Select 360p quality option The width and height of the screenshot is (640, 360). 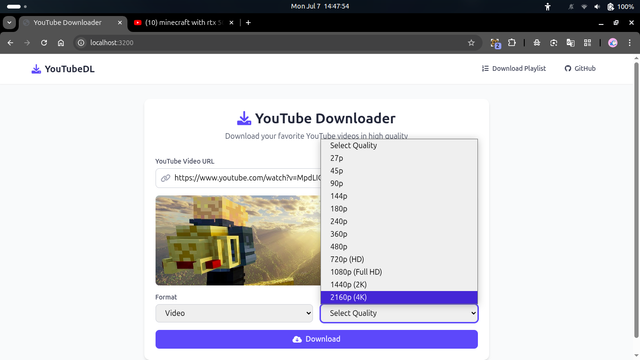click(399, 234)
